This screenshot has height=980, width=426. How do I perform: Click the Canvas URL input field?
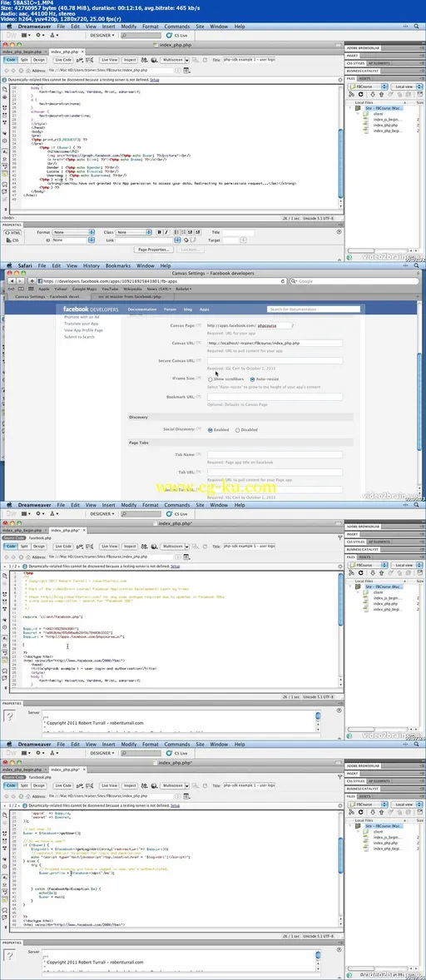275,343
